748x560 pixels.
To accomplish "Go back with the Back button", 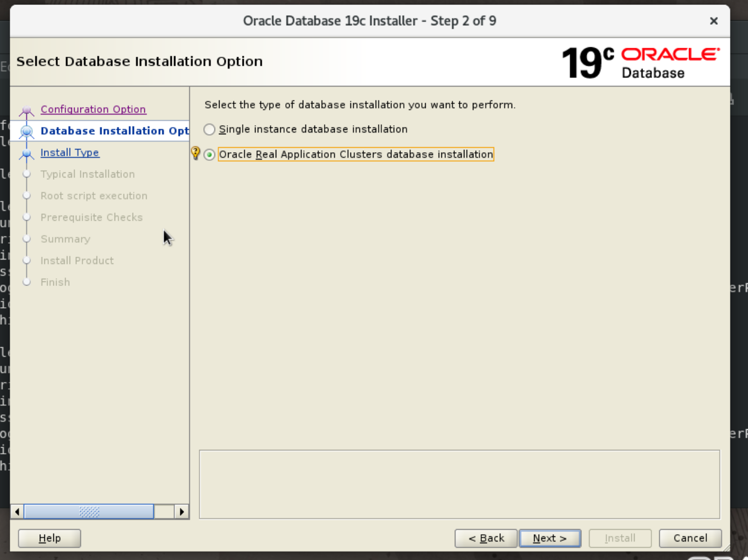I will point(486,538).
